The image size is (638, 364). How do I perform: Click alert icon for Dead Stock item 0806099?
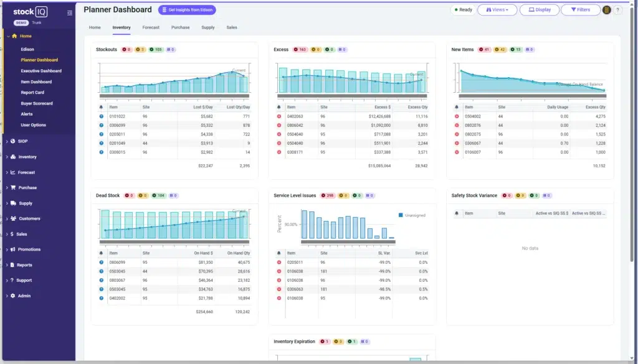[x=102, y=263]
